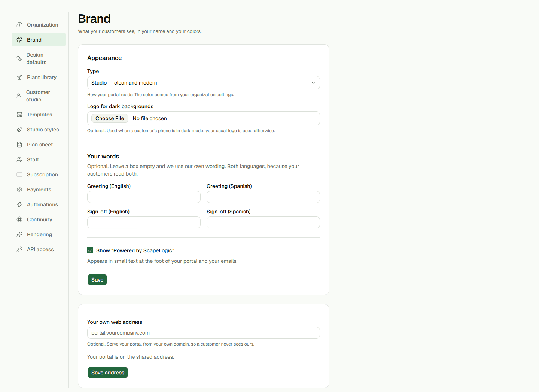The image size is (539, 392).
Task: Click the Brand palette icon
Action: click(x=19, y=40)
